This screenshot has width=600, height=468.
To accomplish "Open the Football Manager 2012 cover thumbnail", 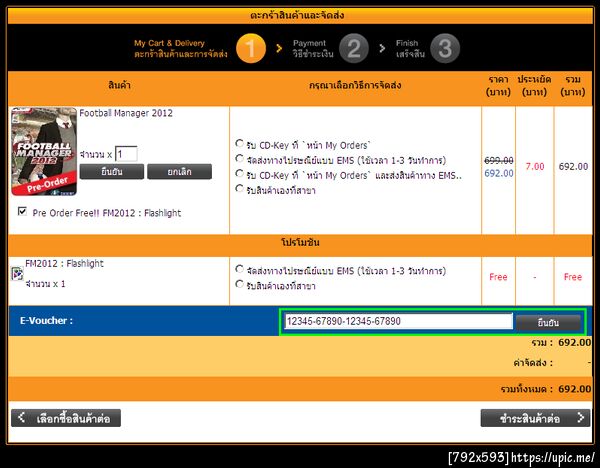I will tap(44, 151).
